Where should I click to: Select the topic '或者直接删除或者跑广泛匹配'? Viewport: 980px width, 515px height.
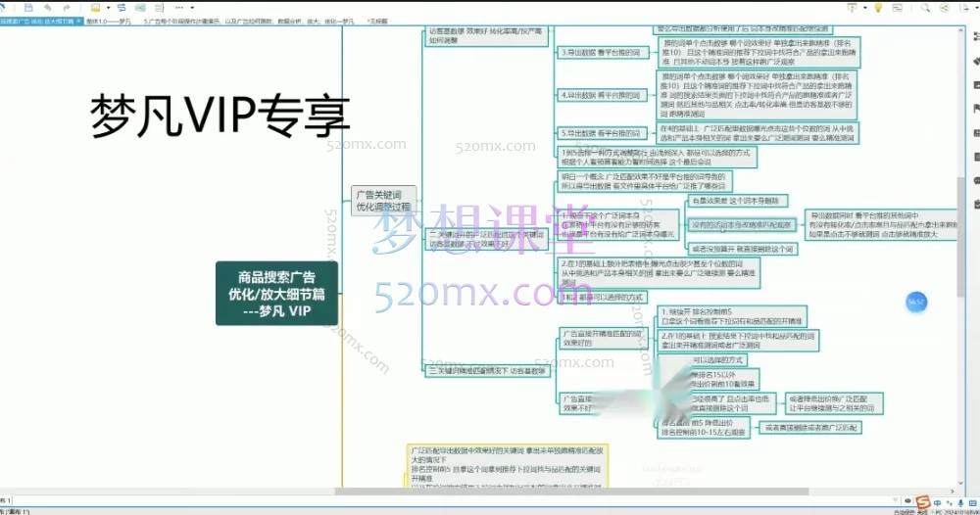pos(810,428)
